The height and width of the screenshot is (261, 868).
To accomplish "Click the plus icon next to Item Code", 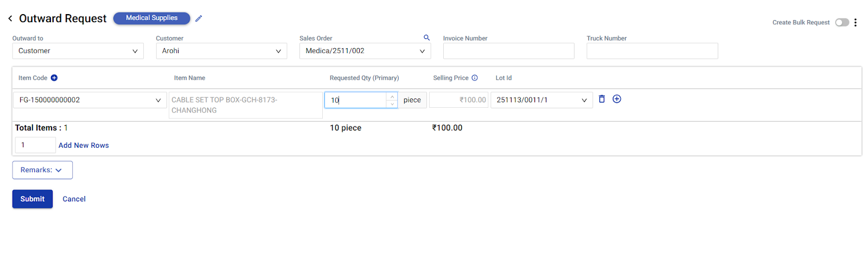I will tap(54, 78).
